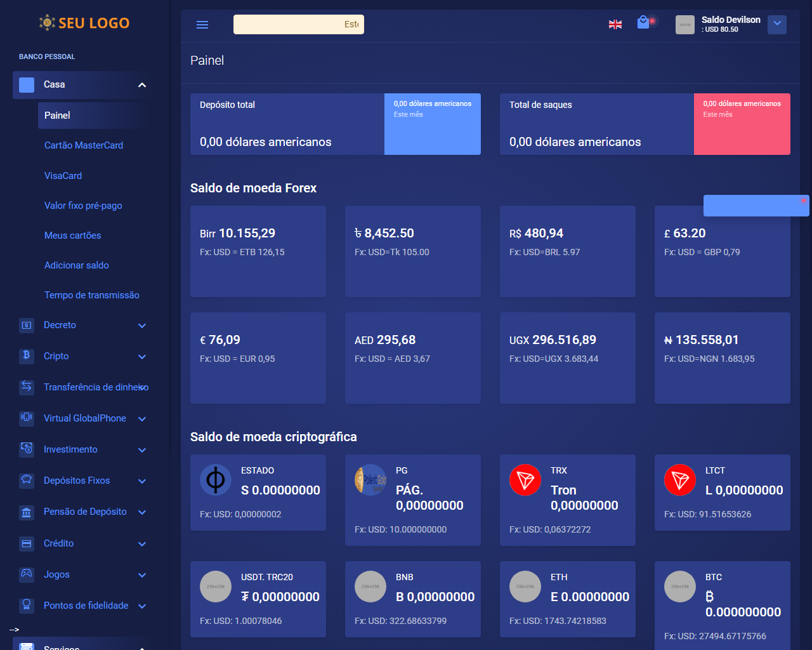Click the Pensão de Depósito bank icon
812x650 pixels.
(x=27, y=512)
